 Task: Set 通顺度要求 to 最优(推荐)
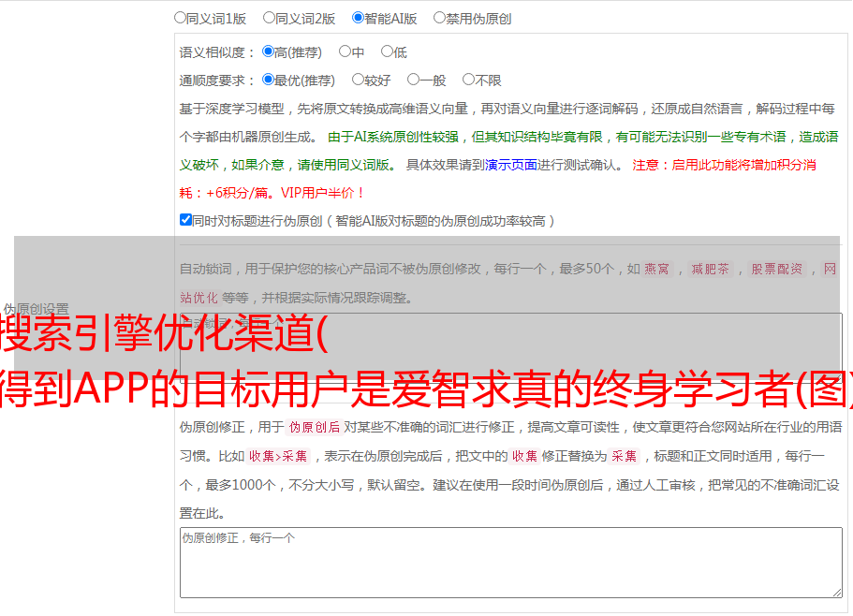pos(268,80)
